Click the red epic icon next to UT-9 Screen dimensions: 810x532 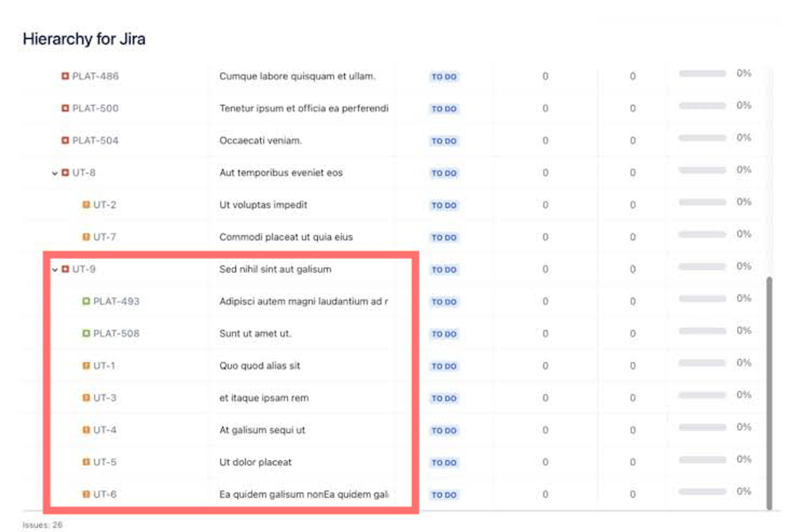click(x=65, y=269)
